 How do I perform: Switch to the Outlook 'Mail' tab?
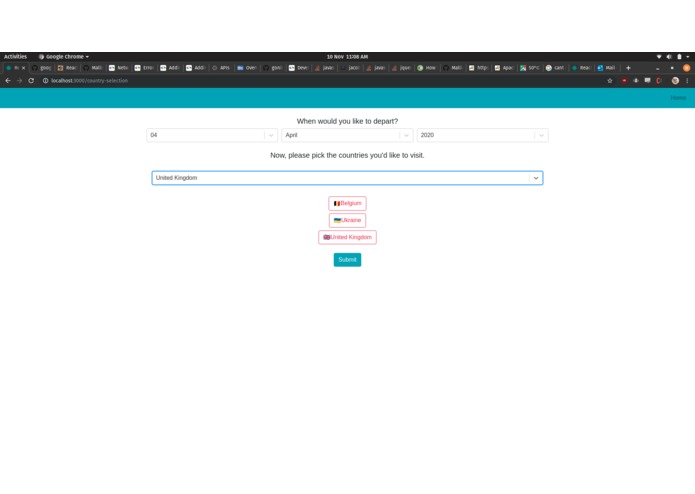click(607, 68)
